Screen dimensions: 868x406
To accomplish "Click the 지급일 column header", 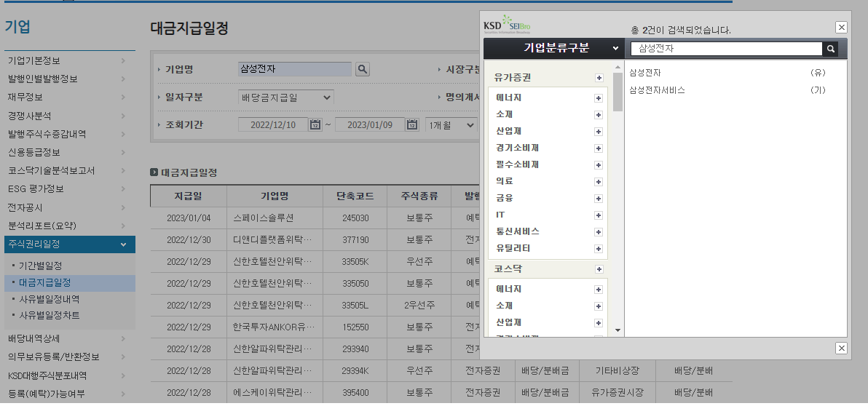I will point(188,196).
